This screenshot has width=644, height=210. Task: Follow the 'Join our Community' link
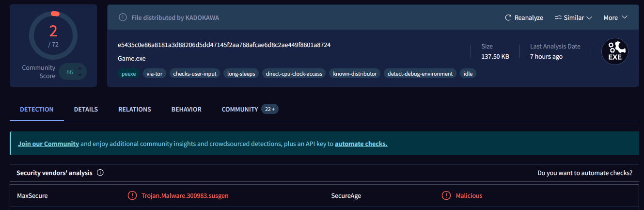click(48, 144)
